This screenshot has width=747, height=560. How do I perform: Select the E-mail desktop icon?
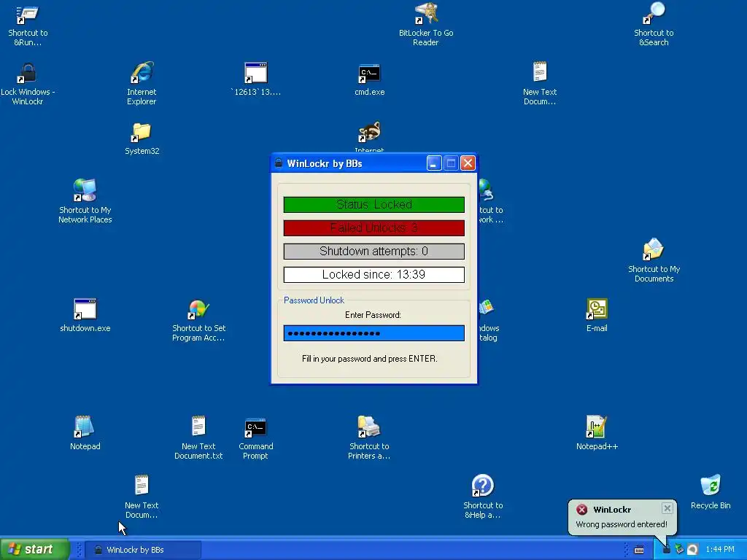coord(597,315)
